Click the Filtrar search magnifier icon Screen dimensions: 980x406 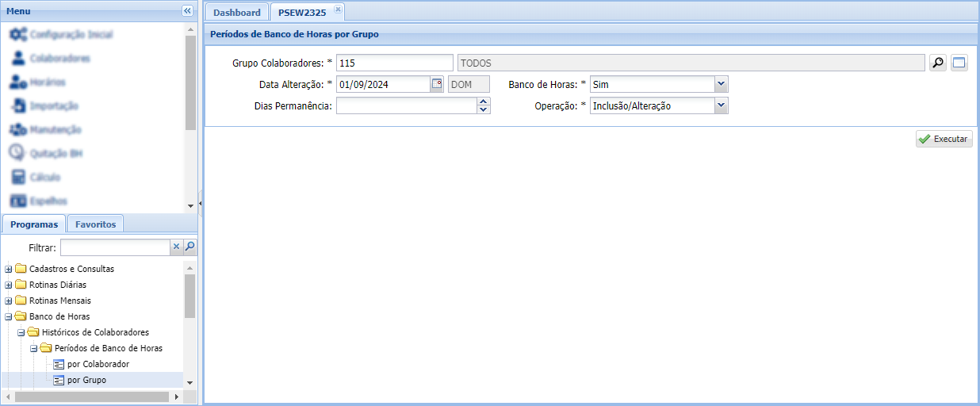point(189,247)
